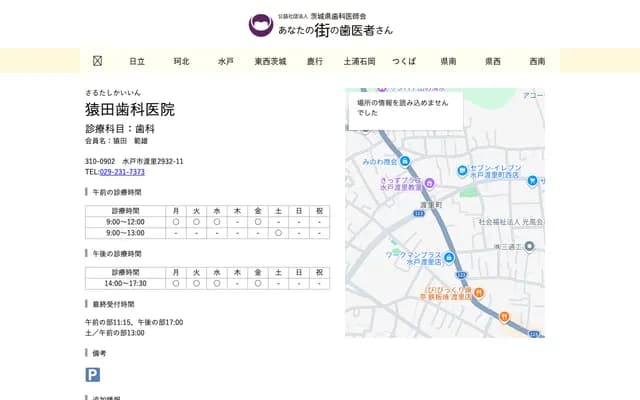Screen dimensions: 640x400
Task: Click the blue parking P icon
Action: click(x=93, y=375)
